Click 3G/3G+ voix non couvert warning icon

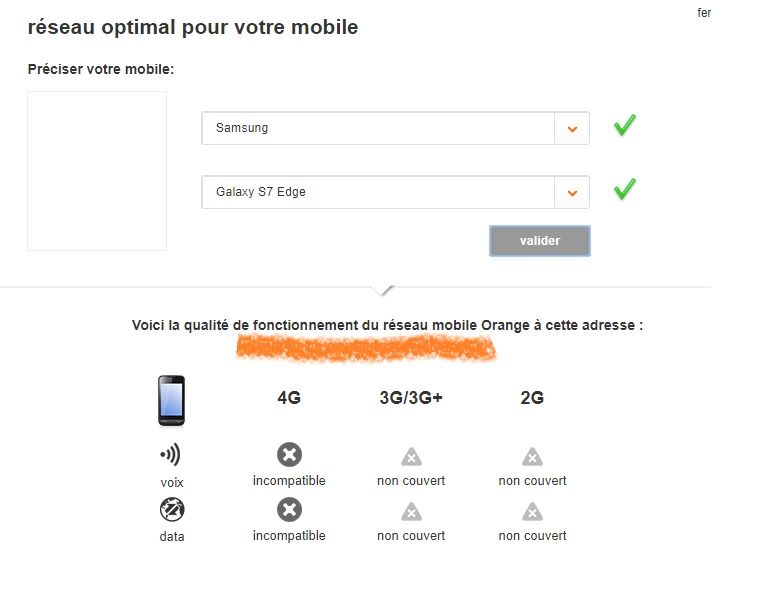[x=411, y=457]
